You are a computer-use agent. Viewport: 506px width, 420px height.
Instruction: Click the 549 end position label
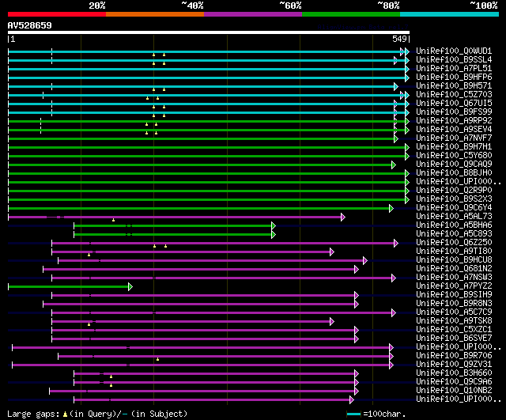(x=399, y=39)
